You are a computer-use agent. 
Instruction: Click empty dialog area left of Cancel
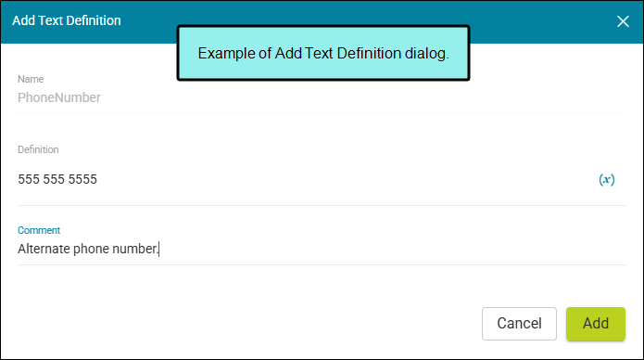point(246,324)
